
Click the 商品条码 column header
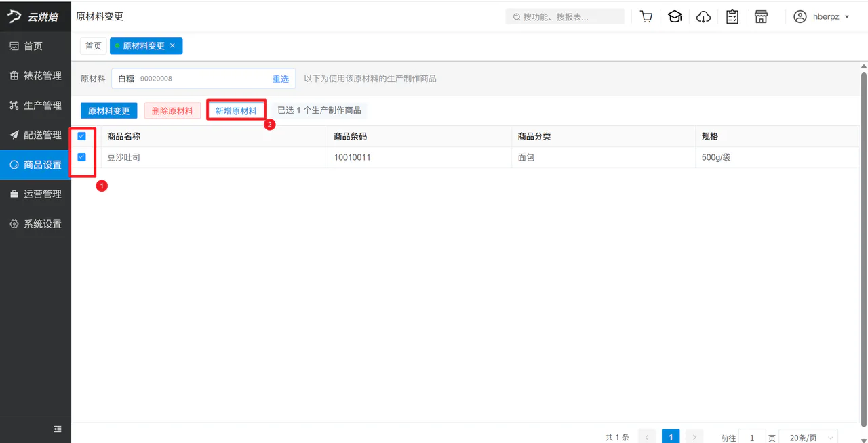tap(419, 136)
